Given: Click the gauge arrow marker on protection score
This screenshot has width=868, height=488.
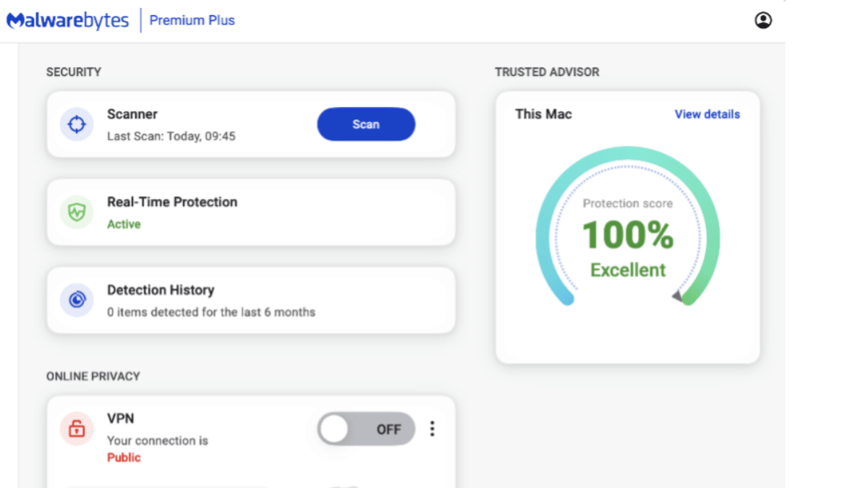Looking at the screenshot, I should [x=676, y=295].
